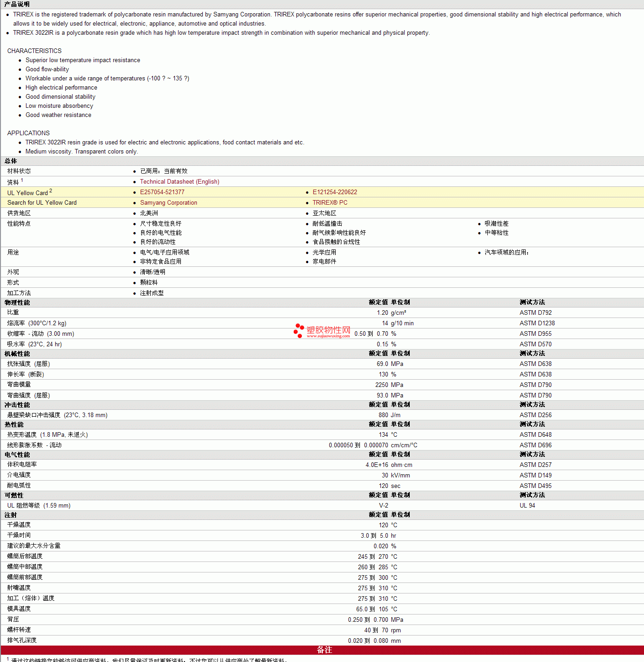Select the 弯曲模量 row label
Viewport: 644px width, 662px height.
click(x=19, y=385)
